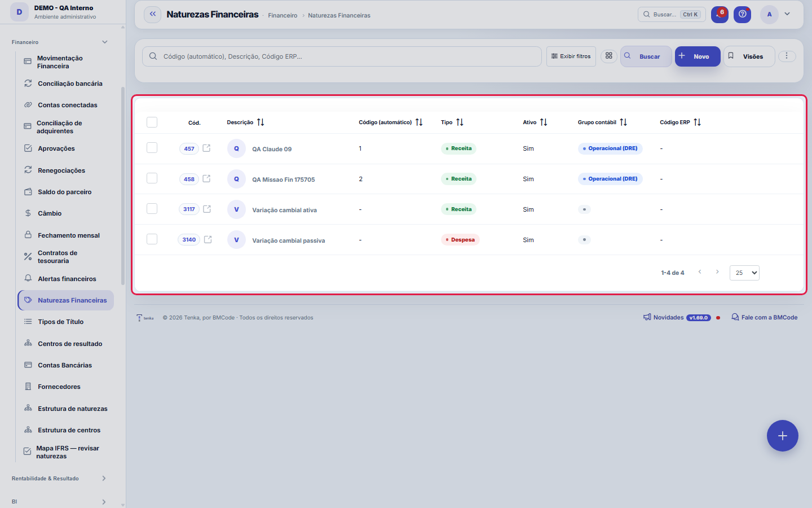The width and height of the screenshot is (812, 508).
Task: Tick checkbox for Variação cambial passiva
Action: click(152, 239)
